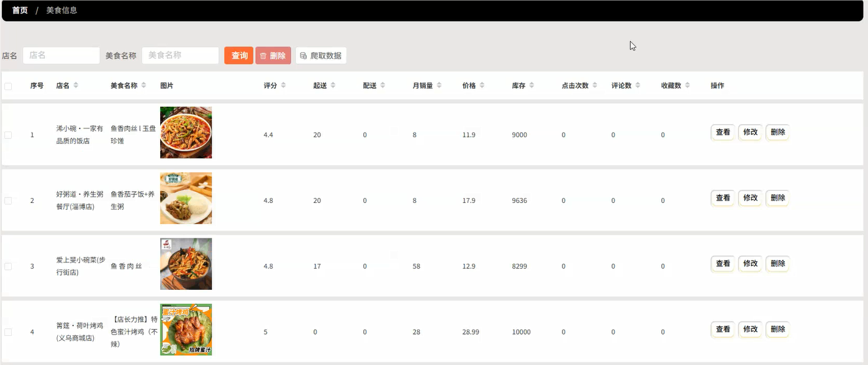Sort table by 店名 column

point(76,86)
